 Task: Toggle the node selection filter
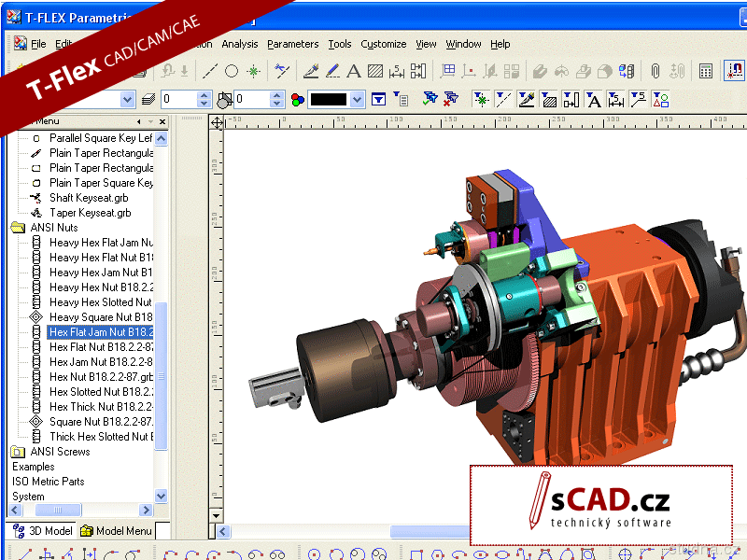point(482,99)
